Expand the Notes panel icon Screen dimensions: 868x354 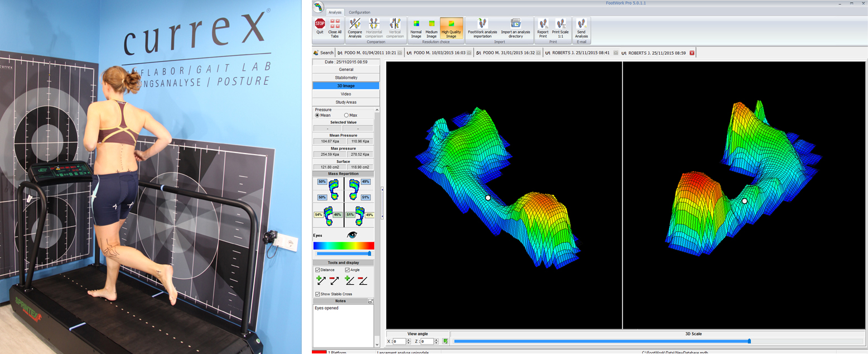point(370,301)
